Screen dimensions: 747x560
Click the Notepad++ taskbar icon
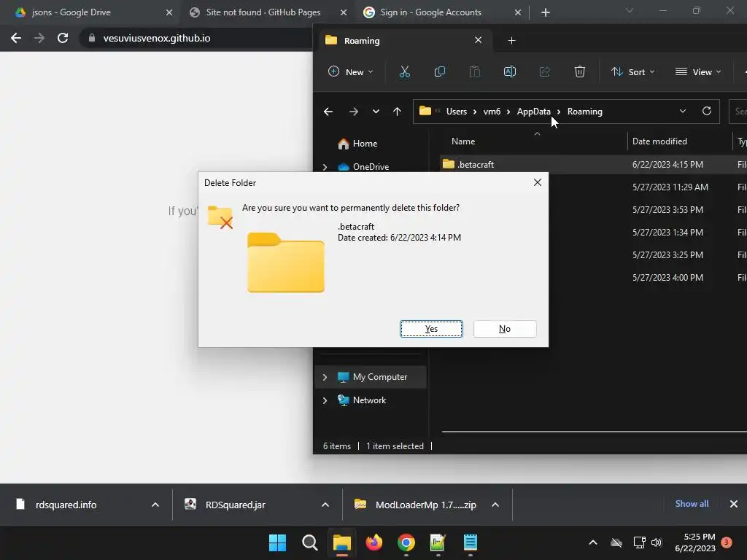[438, 542]
